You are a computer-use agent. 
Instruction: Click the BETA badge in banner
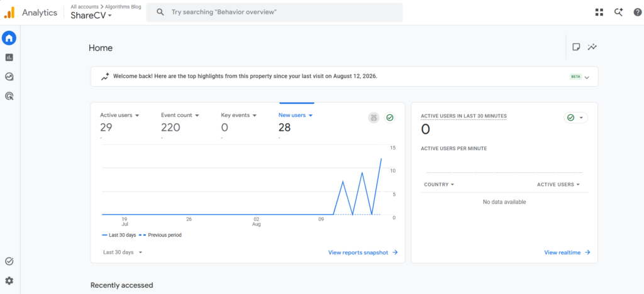click(x=575, y=77)
